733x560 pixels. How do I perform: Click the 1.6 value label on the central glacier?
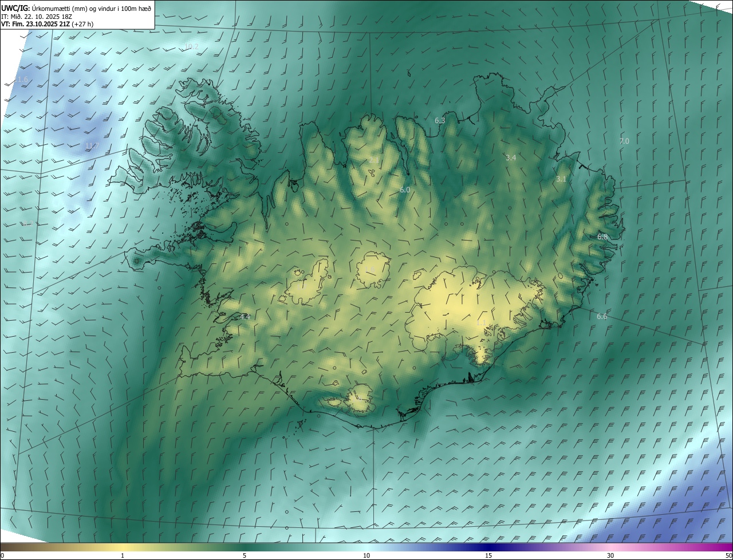(370, 270)
